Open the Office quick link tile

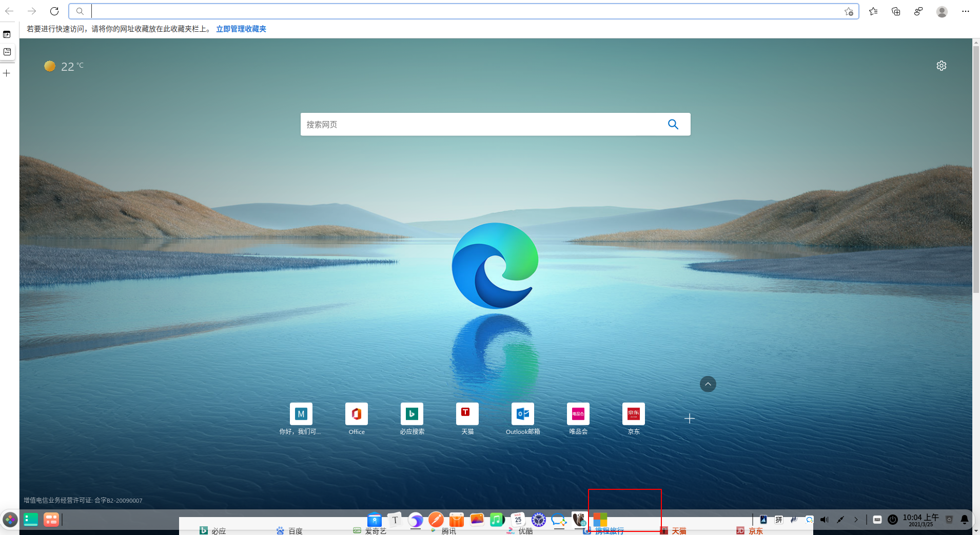coord(357,419)
